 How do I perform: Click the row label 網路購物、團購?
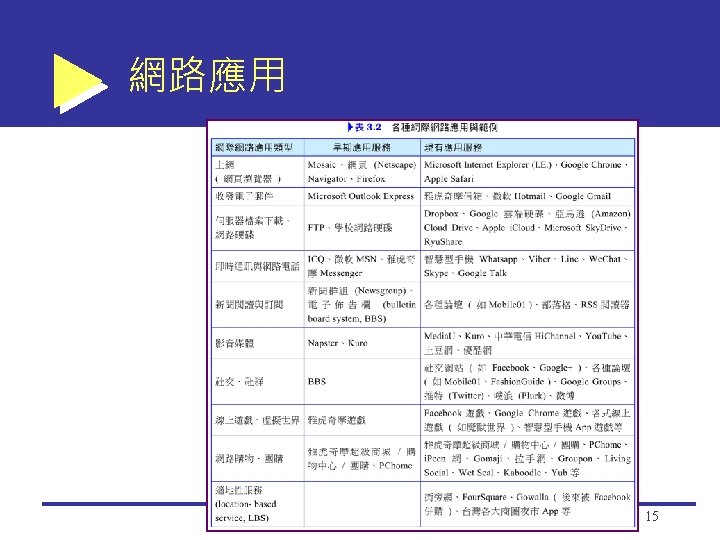point(249,459)
